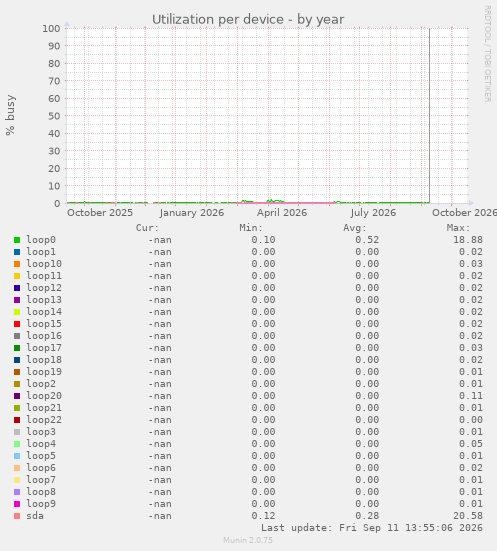Click the 'loop1' legend label

coord(41,252)
